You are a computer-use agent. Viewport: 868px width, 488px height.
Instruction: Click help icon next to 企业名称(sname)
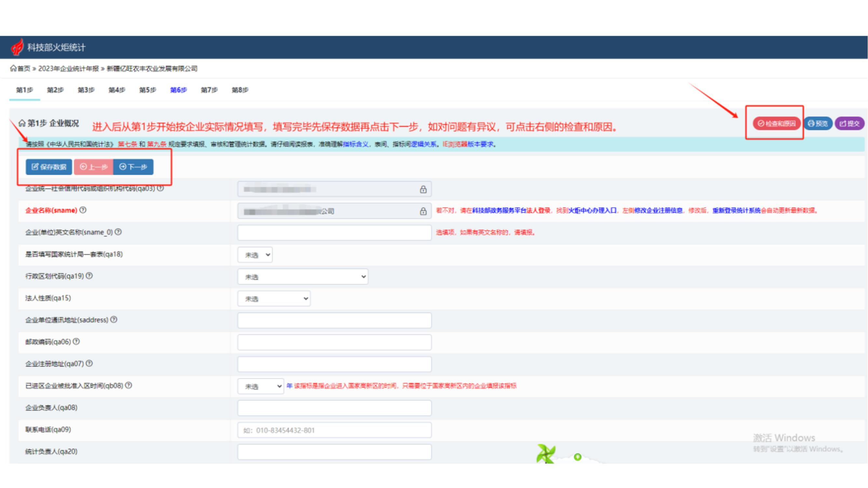point(83,210)
